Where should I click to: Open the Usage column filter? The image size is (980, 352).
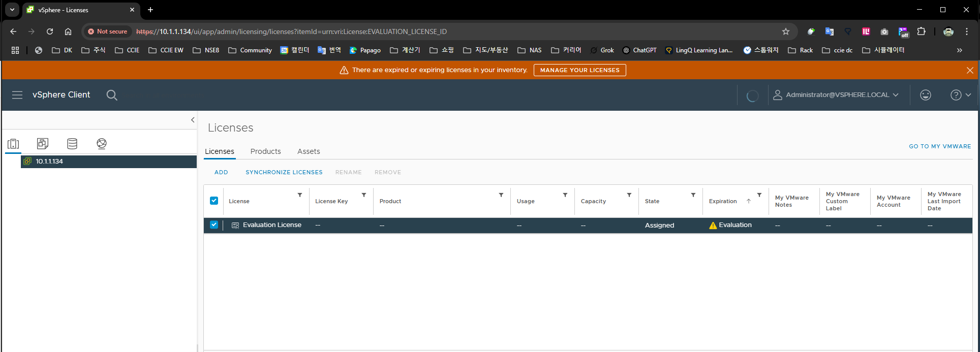565,195
